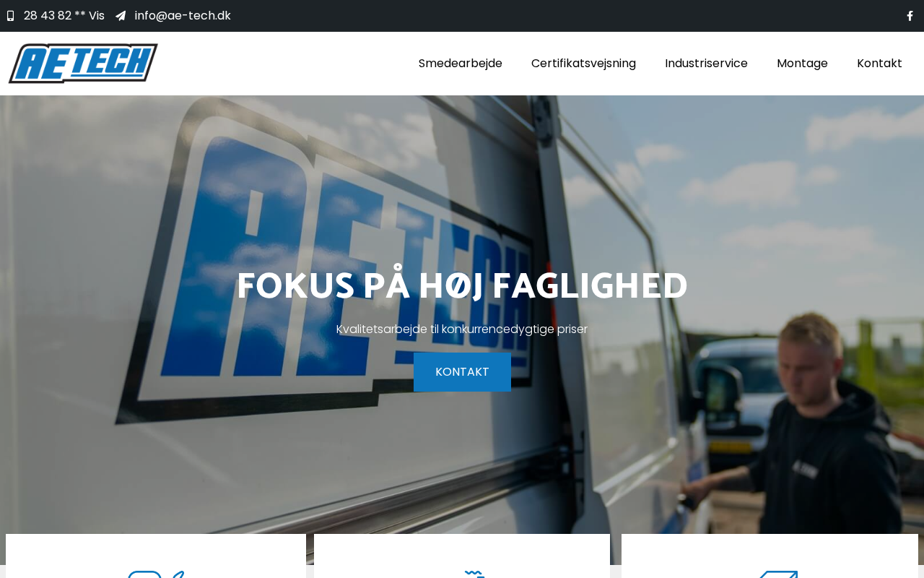Go to Certifikatsvejsning page

click(583, 64)
